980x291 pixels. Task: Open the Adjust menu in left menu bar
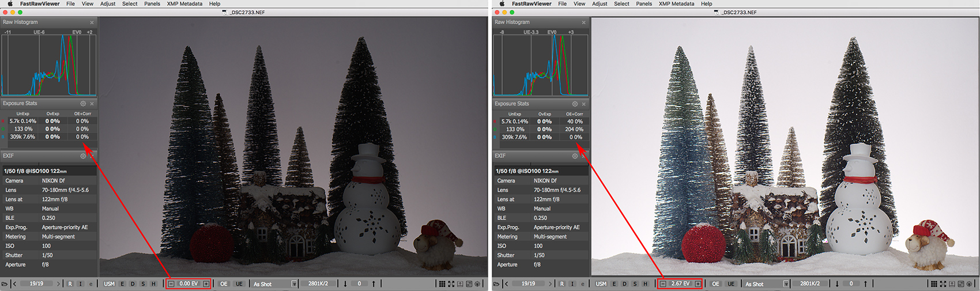[x=108, y=3]
